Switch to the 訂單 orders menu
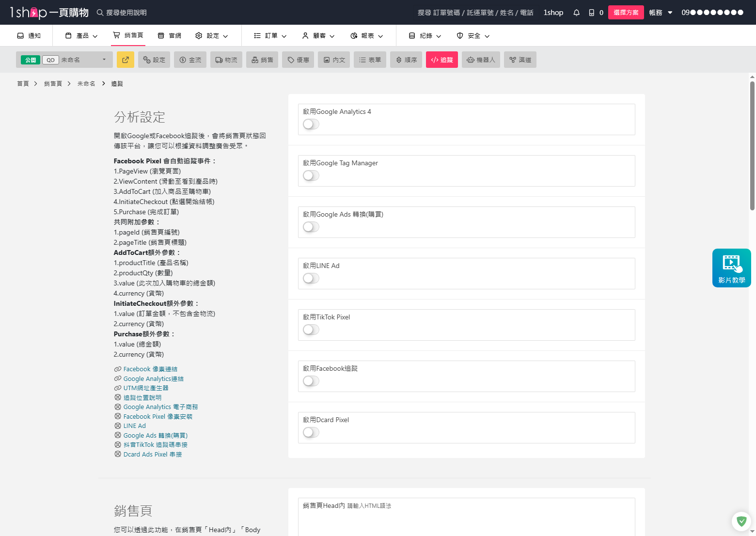Image resolution: width=756 pixels, height=536 pixels. (x=269, y=35)
